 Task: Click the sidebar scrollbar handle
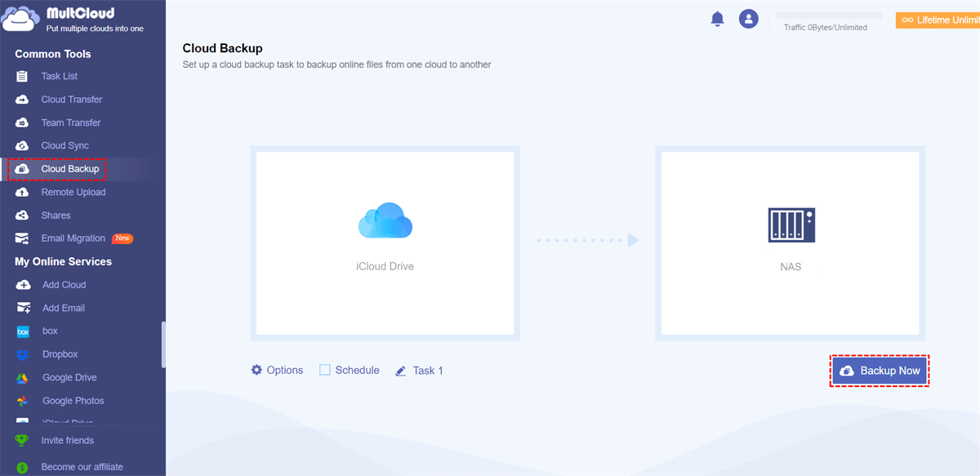pos(163,345)
